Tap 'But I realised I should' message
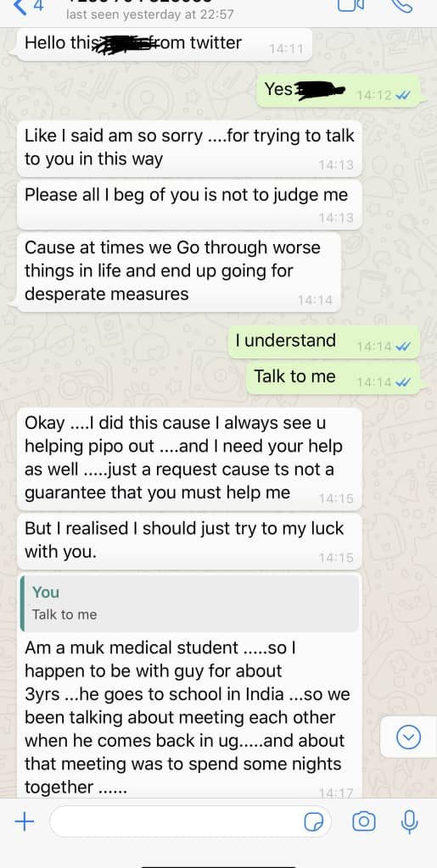This screenshot has height=868, width=437. click(189, 540)
